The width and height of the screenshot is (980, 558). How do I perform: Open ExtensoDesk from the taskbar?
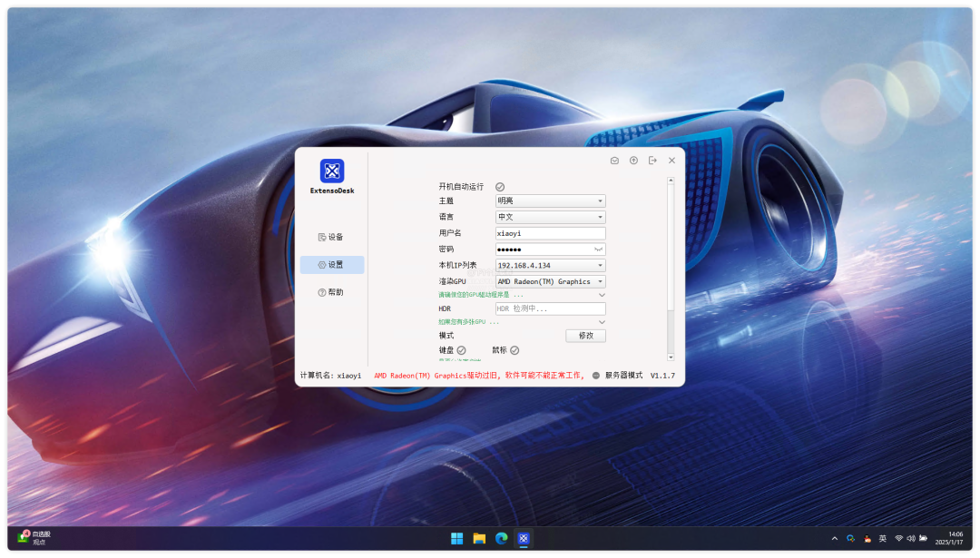524,538
